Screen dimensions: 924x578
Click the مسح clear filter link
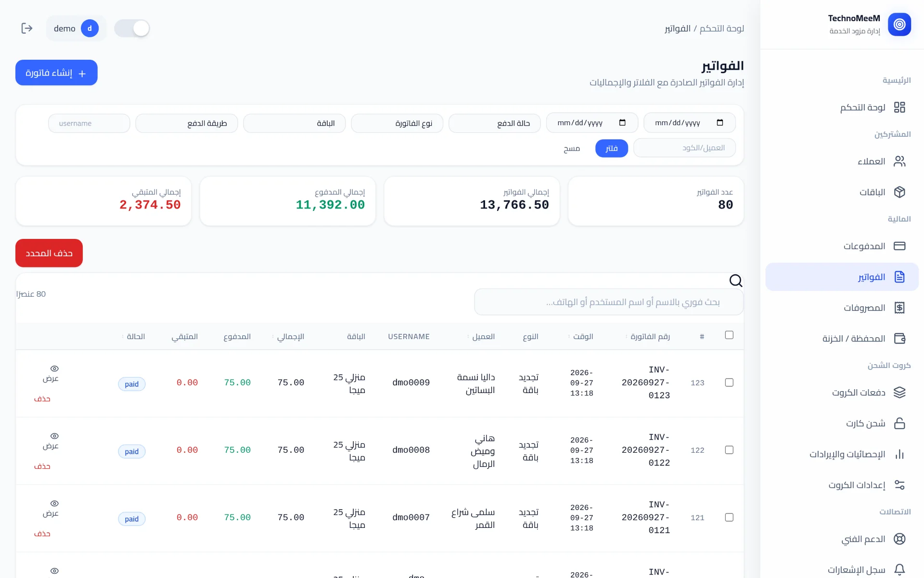click(x=572, y=148)
